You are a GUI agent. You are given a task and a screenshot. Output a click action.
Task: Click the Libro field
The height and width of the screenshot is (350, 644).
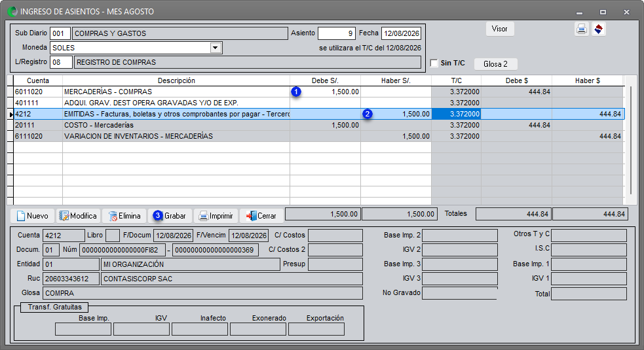click(x=113, y=236)
